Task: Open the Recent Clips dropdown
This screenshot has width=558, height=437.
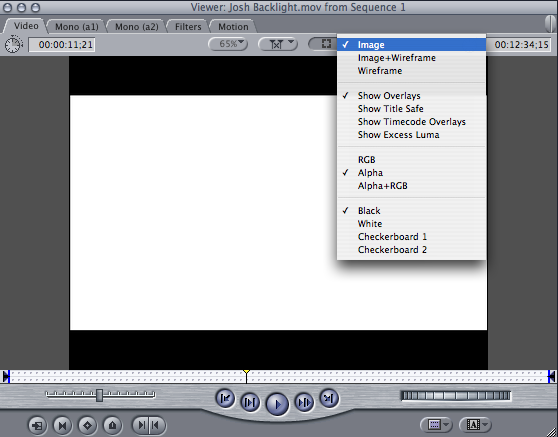Action: click(435, 425)
